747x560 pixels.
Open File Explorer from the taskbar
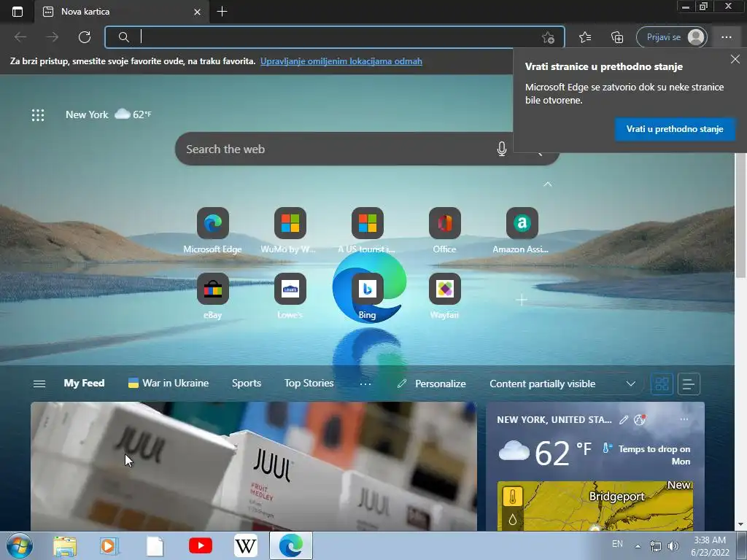pos(64,546)
